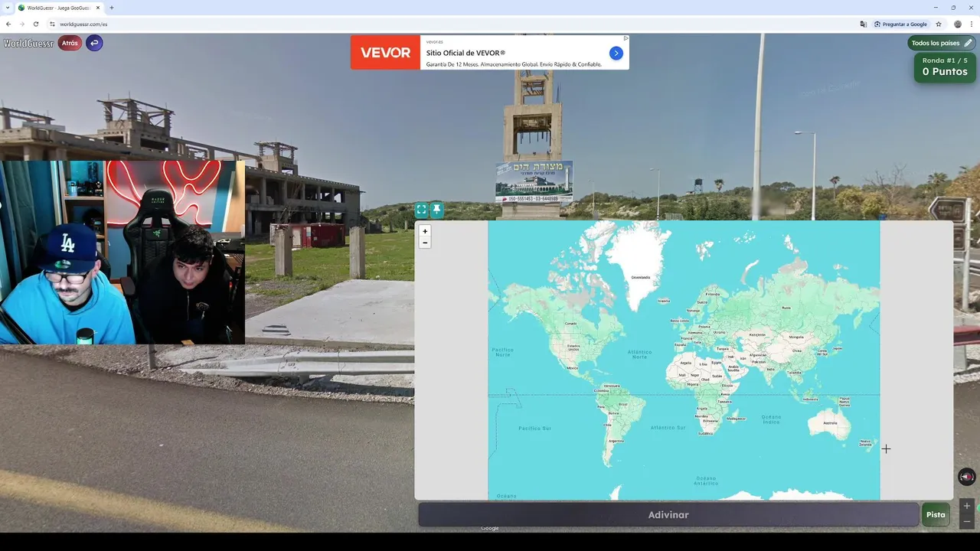Click the Ronda #1 / 5 score panel

(x=945, y=67)
